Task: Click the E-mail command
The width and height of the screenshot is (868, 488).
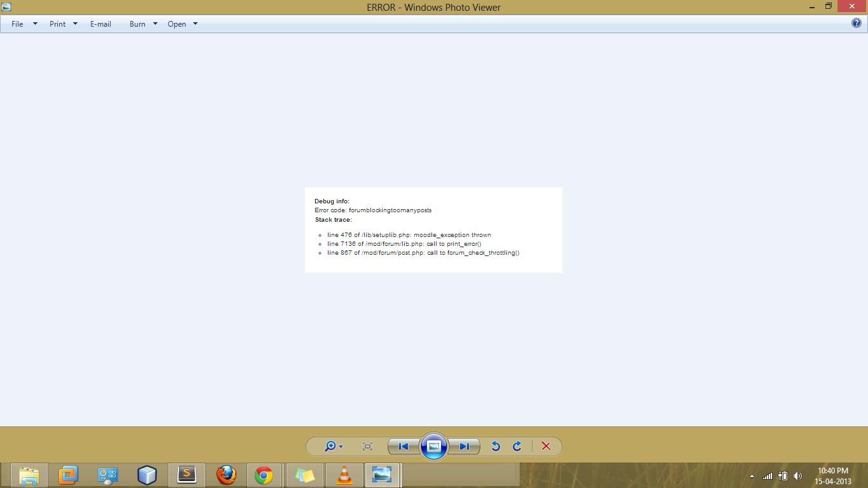Action: (x=100, y=24)
